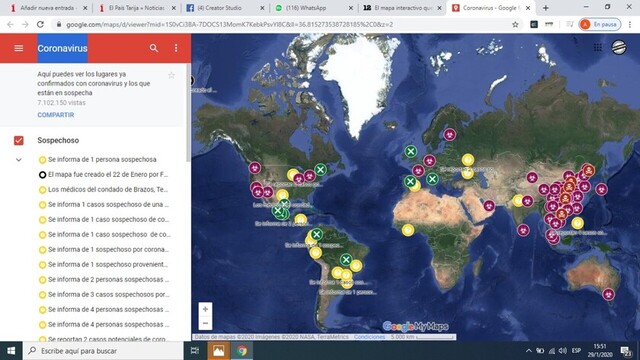
Task: Reload the current page
Action: pyautogui.click(x=40, y=24)
